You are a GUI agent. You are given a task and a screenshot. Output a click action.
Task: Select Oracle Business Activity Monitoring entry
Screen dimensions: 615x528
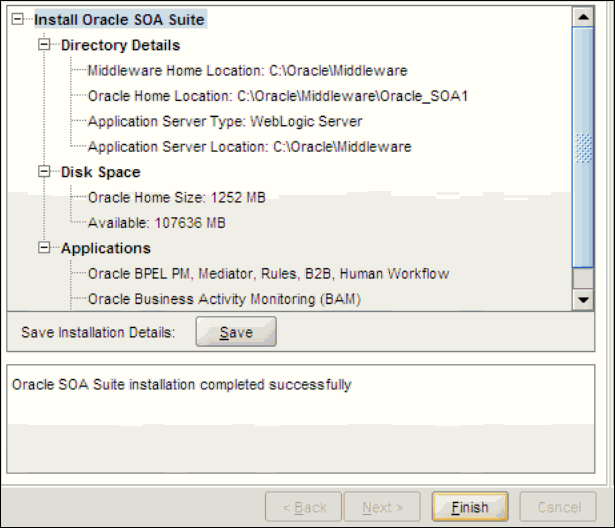pyautogui.click(x=224, y=299)
